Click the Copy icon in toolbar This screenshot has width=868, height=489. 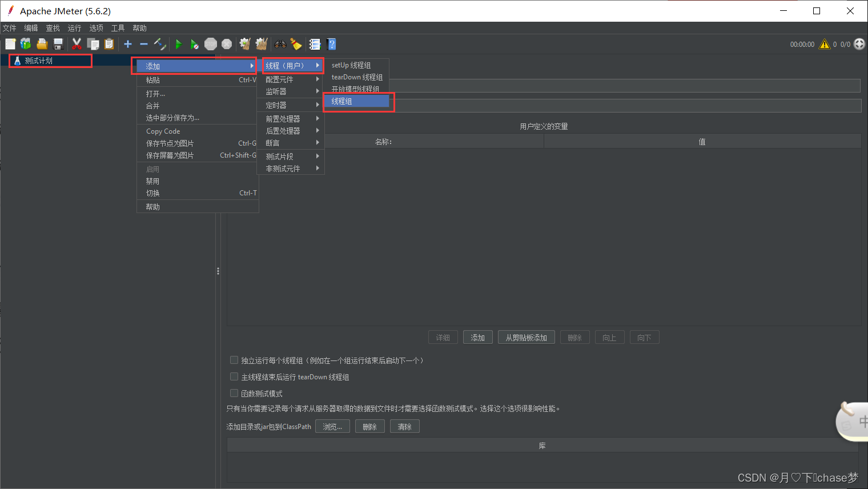tap(93, 44)
